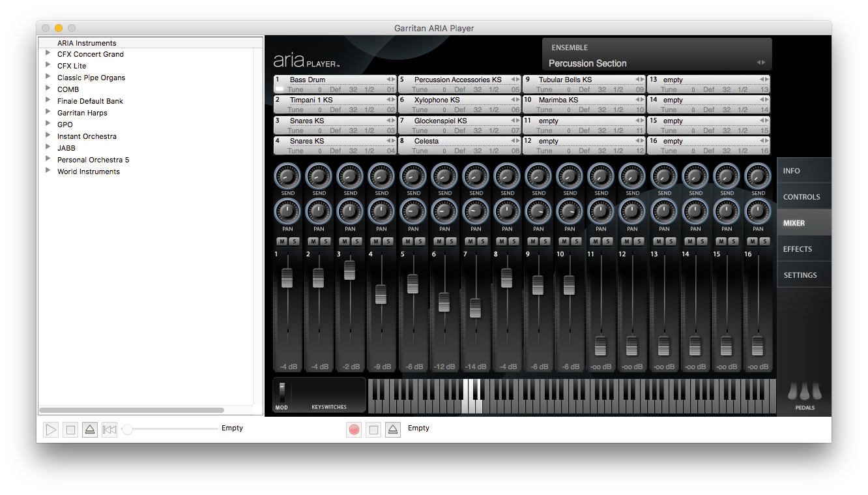This screenshot has width=868, height=495.
Task: Click the PAN knob for mixer channel 2
Action: [x=319, y=212]
